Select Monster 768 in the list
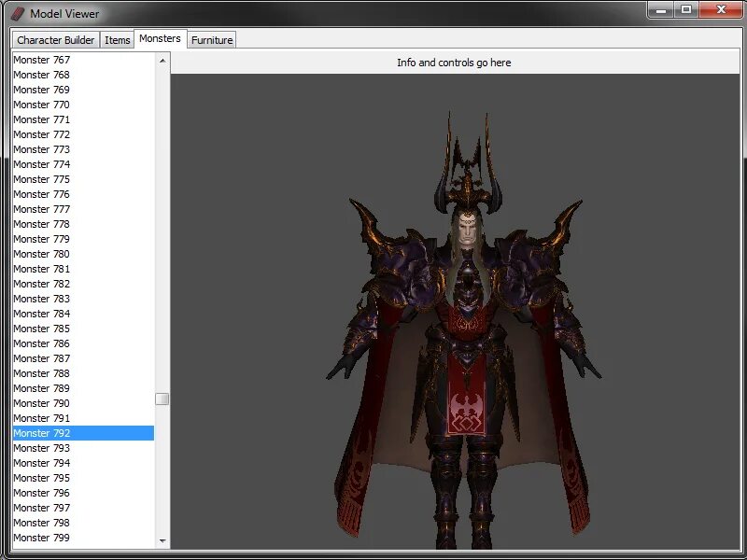The height and width of the screenshot is (560, 747). [83, 75]
